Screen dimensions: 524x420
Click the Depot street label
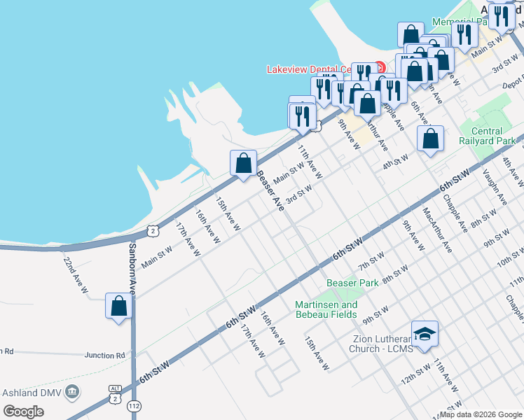[513, 83]
